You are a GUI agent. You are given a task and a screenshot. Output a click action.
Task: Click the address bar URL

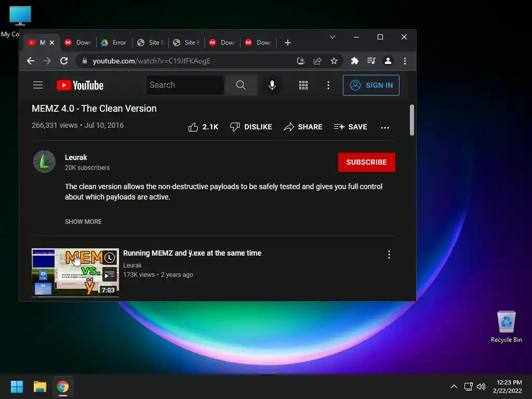coord(152,61)
